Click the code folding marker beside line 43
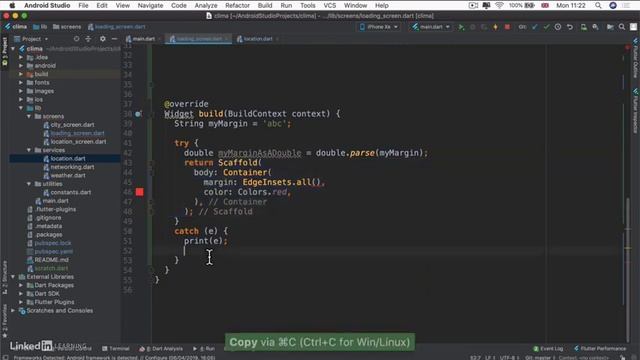Image resolution: width=640 pixels, height=360 pixels. click(151, 163)
